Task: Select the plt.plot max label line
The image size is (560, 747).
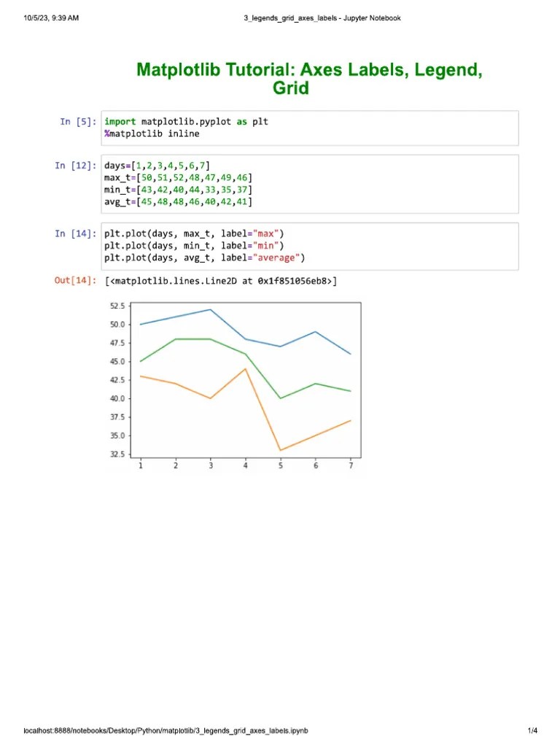Action: pyautogui.click(x=194, y=233)
